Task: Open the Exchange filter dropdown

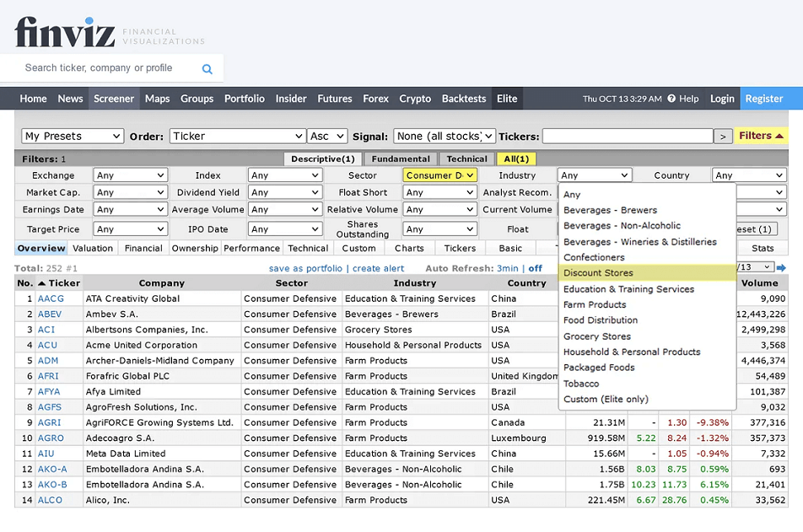Action: [x=130, y=175]
